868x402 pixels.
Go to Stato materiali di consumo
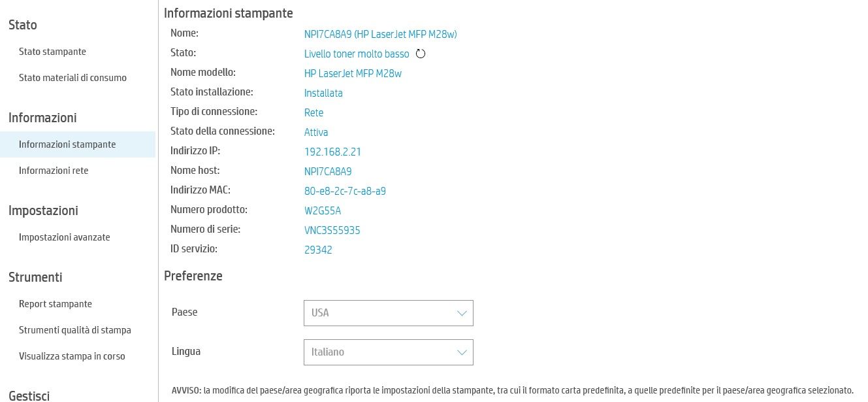72,78
